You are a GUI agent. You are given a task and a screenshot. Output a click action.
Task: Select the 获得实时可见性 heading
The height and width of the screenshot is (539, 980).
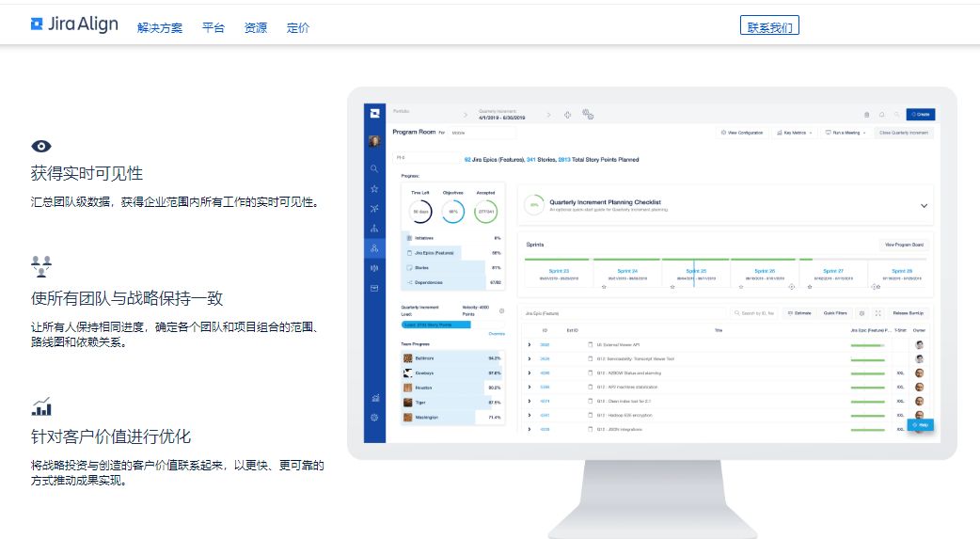[87, 173]
